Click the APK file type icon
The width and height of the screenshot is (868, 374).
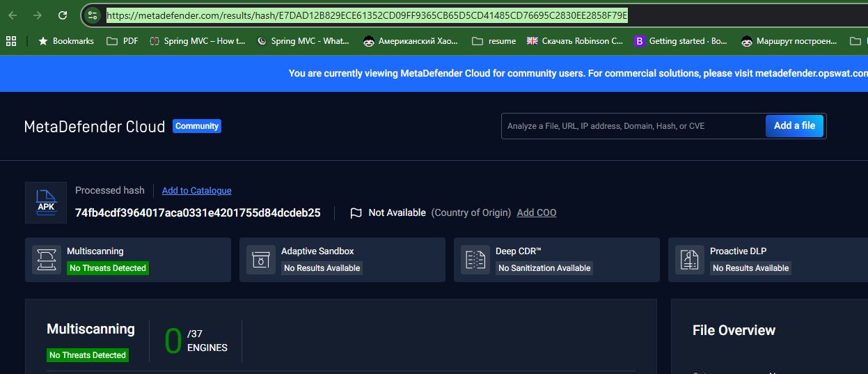(46, 203)
